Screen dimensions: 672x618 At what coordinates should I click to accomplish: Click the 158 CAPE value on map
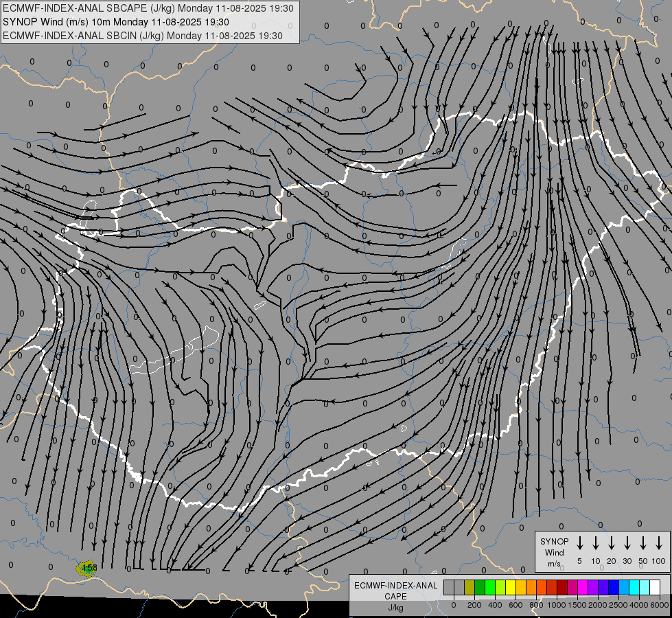tap(89, 568)
